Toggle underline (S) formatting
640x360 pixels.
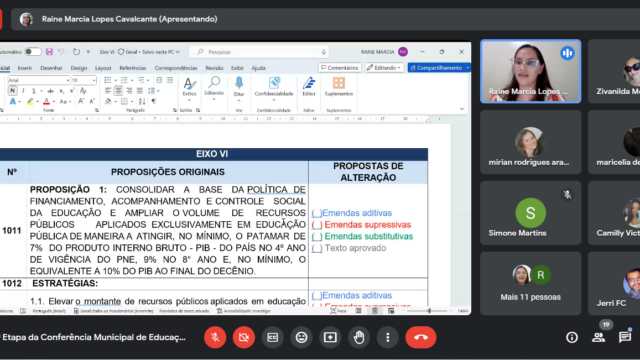coord(33,91)
